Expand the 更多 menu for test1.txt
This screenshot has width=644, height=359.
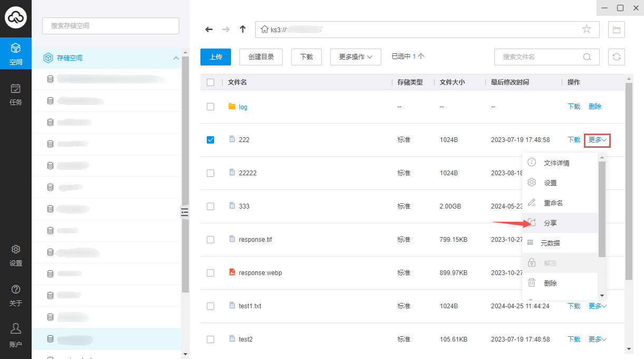point(597,306)
